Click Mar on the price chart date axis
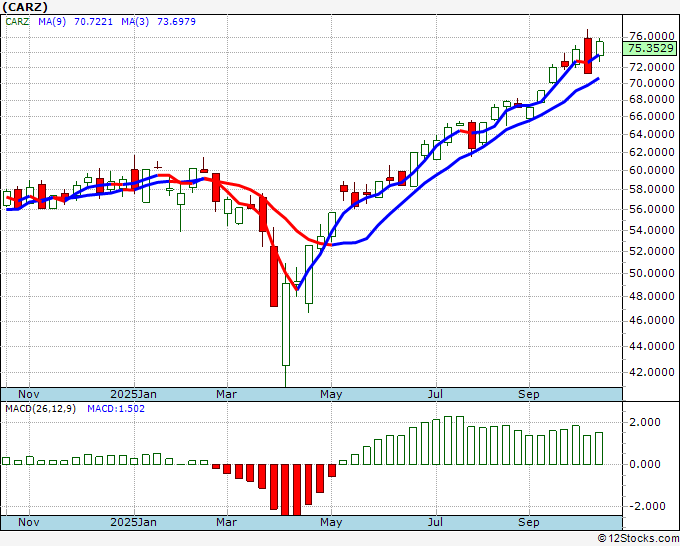The width and height of the screenshot is (680, 546). [x=227, y=394]
